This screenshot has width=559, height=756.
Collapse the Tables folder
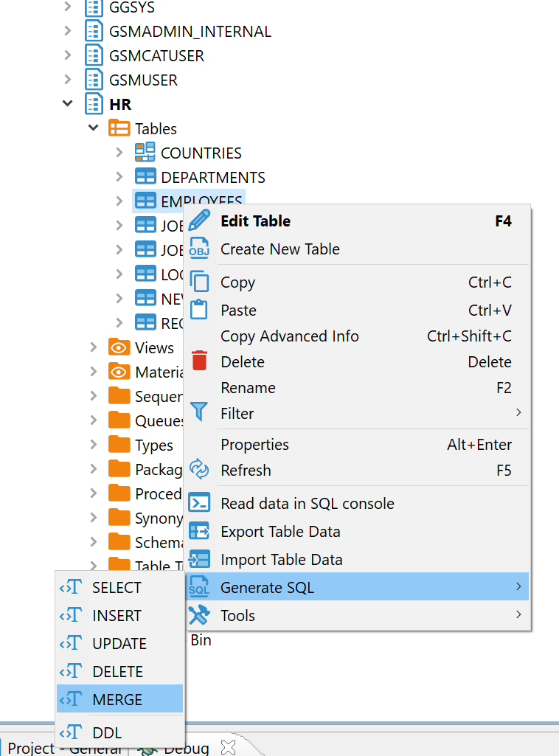(93, 128)
